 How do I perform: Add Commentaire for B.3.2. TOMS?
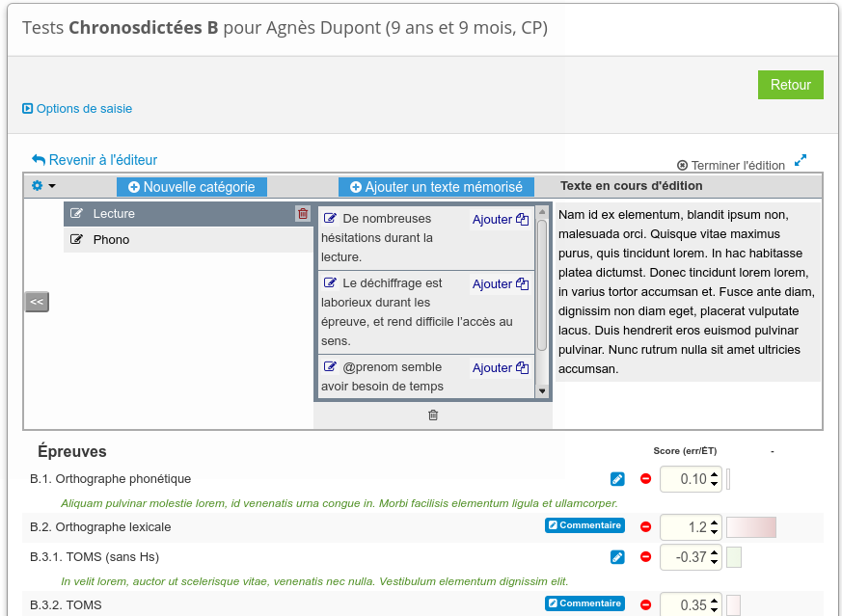(584, 603)
